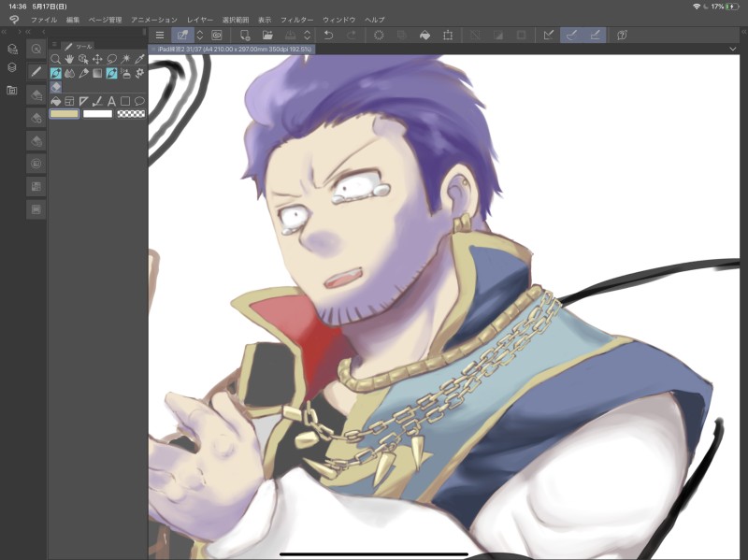Toggle the touch gesture edit button
The width and height of the screenshot is (748, 560).
(182, 35)
